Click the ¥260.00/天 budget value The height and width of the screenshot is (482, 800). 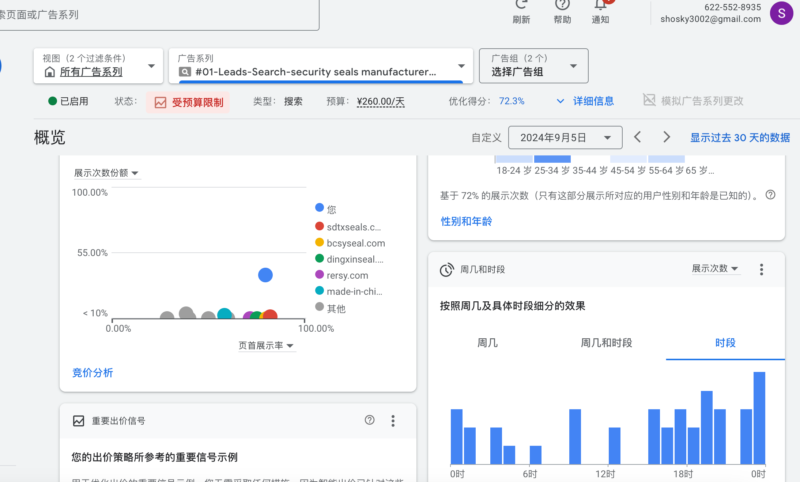381,102
